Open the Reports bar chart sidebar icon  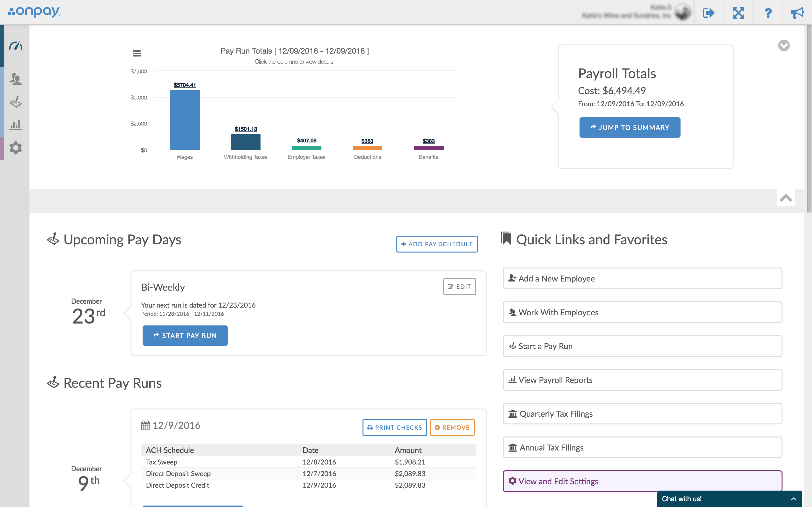pyautogui.click(x=16, y=125)
